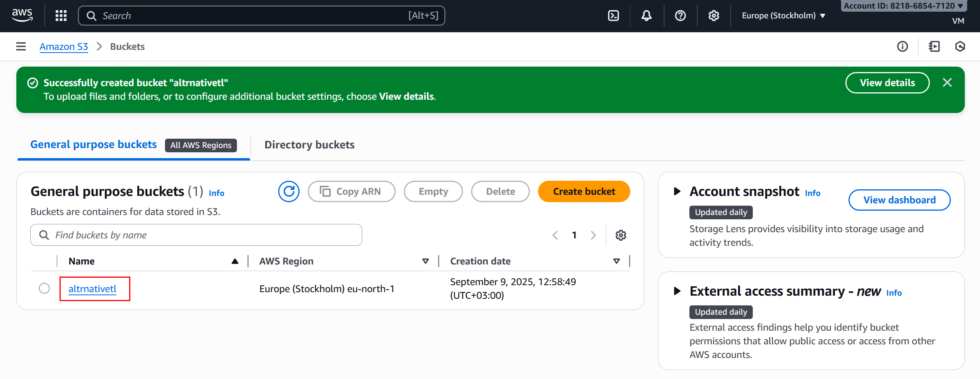This screenshot has width=980, height=379.
Task: Switch to the Directory buckets tab
Action: tap(309, 145)
